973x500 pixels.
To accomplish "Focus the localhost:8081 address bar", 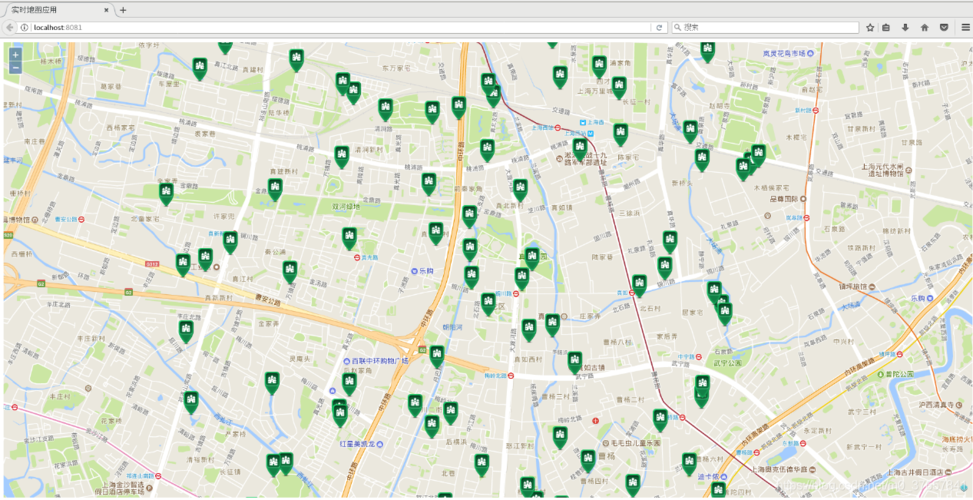I will (x=335, y=27).
